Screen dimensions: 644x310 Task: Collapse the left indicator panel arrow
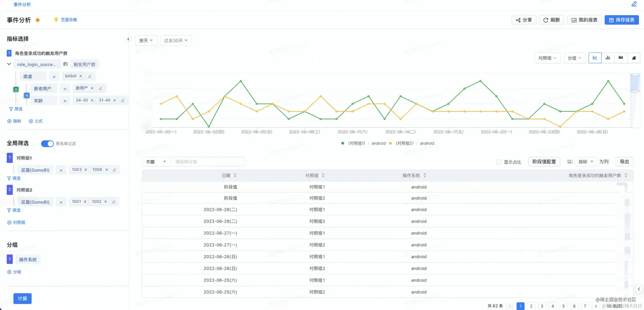[x=128, y=39]
